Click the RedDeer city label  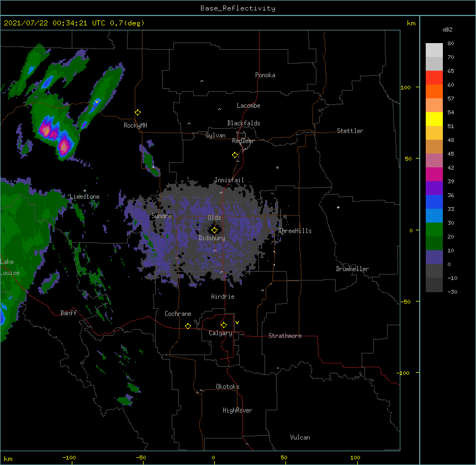243,141
